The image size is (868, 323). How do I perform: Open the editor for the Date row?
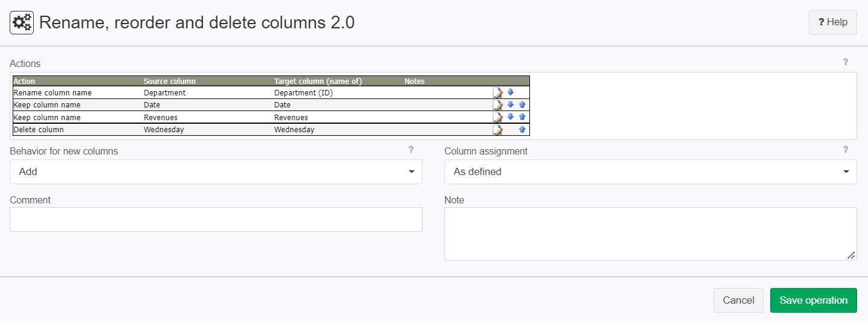498,105
